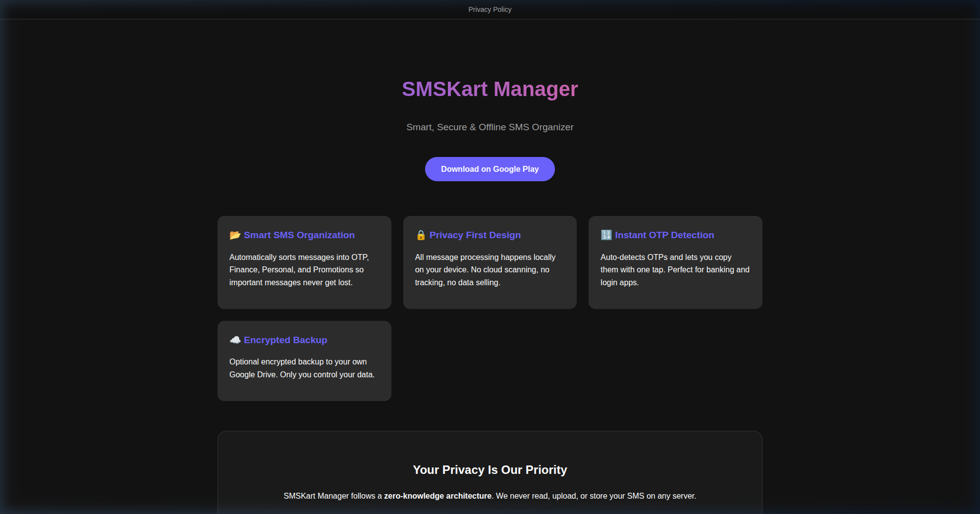Viewport: 980px width, 514px height.
Task: Click the Smart, Secure & Offline SMS Organizer subtitle
Action: point(490,127)
